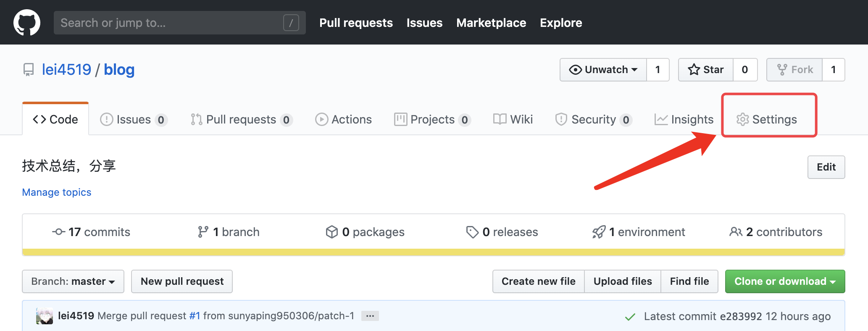Click the Edit description button

[x=826, y=167]
